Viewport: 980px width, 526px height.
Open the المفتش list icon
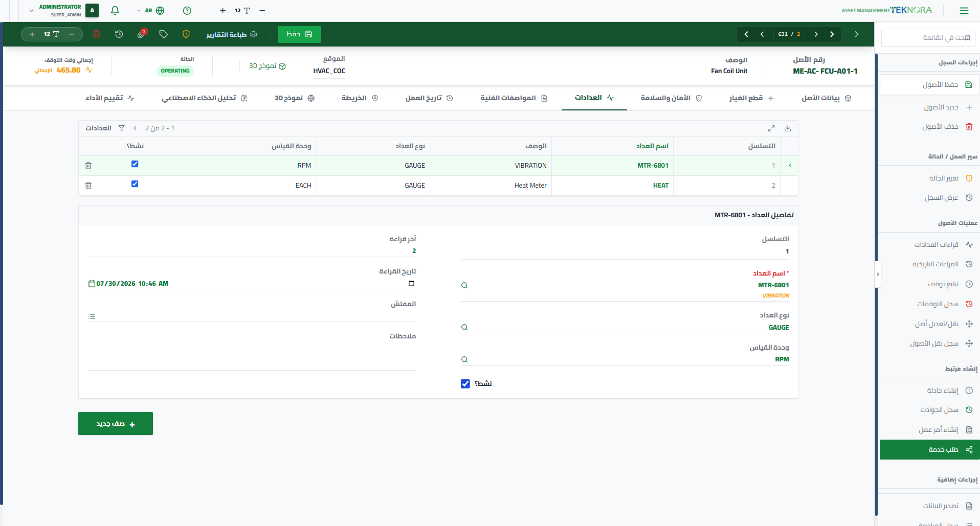pyautogui.click(x=92, y=316)
